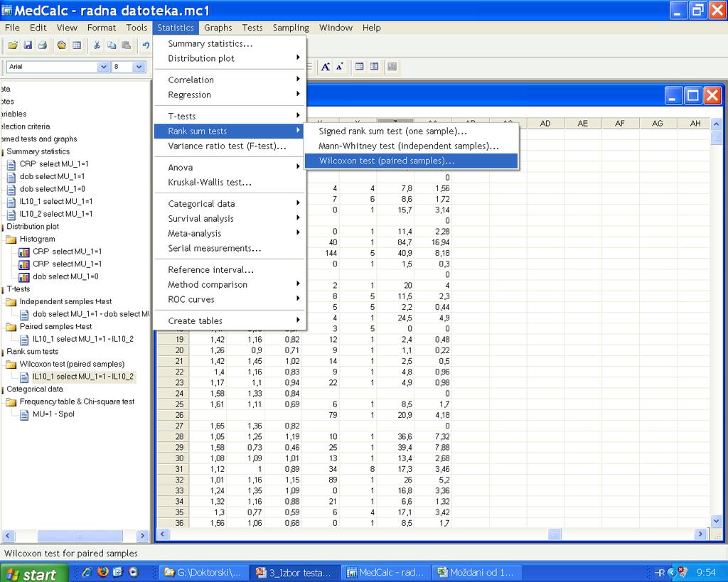Click the Save floppy disk icon
The width and height of the screenshot is (728, 582).
coord(28,45)
